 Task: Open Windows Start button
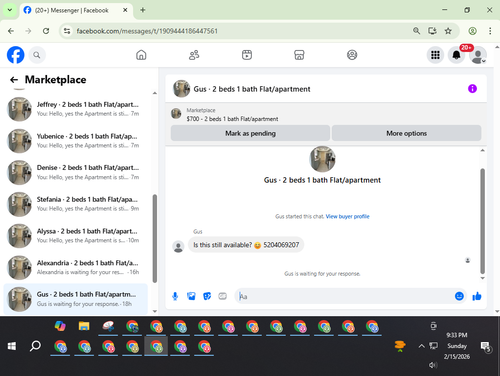pos(12,346)
